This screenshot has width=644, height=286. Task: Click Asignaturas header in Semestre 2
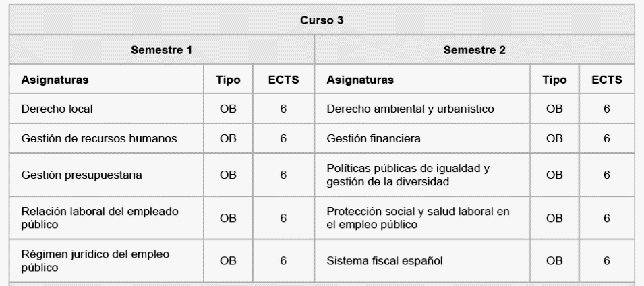pyautogui.click(x=360, y=80)
